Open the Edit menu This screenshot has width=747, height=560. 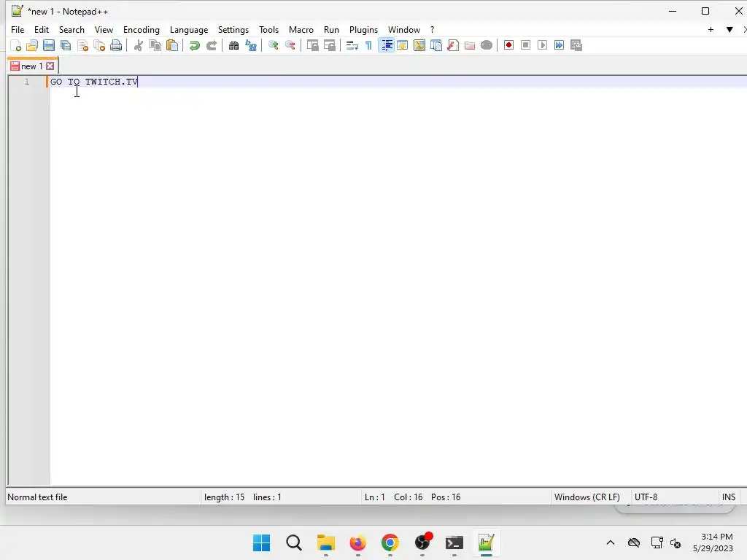(x=42, y=29)
